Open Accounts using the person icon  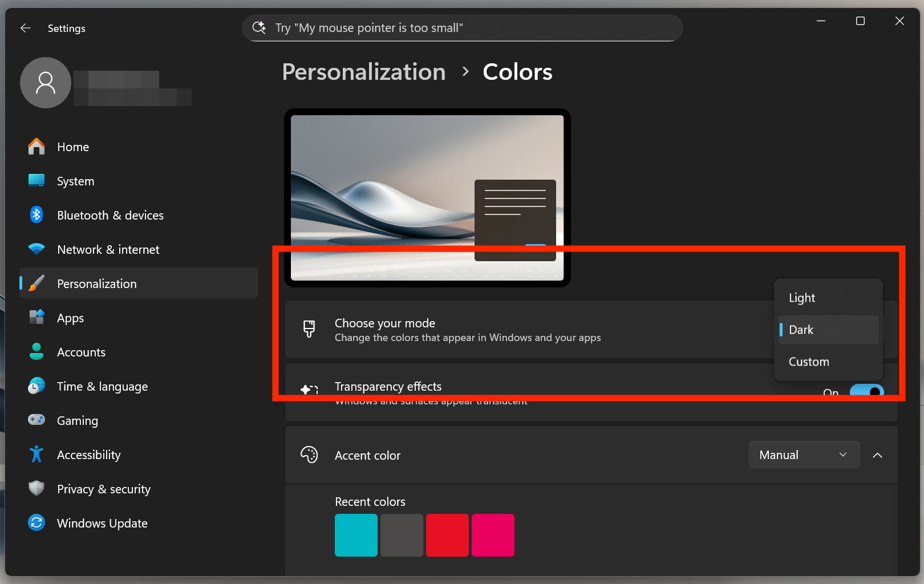pyautogui.click(x=37, y=352)
